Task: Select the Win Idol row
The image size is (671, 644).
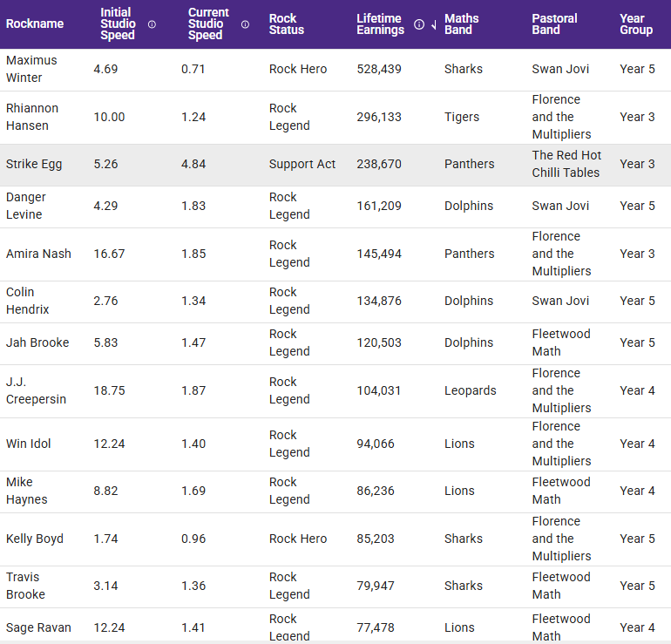Action: coord(29,444)
